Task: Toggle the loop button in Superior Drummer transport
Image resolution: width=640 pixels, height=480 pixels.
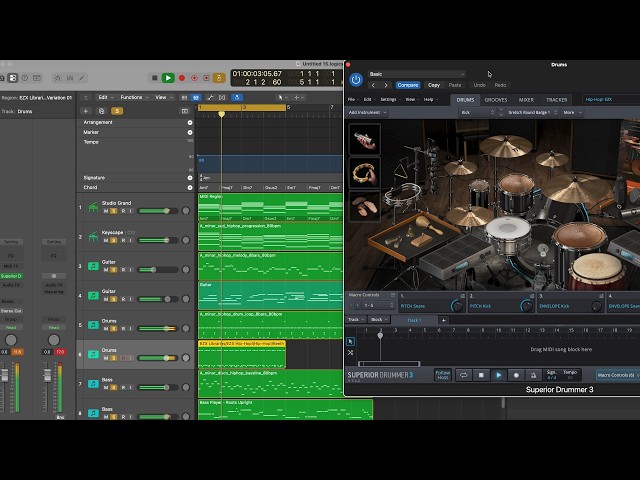Action: tap(463, 375)
